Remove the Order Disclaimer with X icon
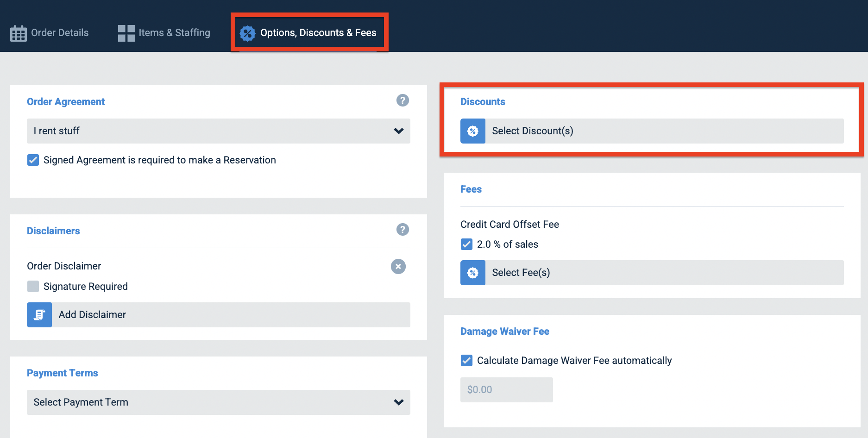Viewport: 868px width, 438px height. tap(398, 267)
